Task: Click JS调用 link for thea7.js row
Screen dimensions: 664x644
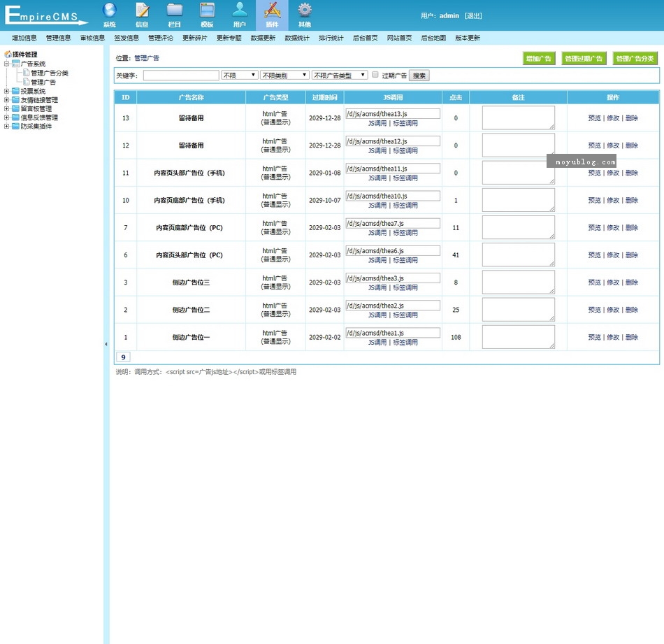Action: click(377, 233)
